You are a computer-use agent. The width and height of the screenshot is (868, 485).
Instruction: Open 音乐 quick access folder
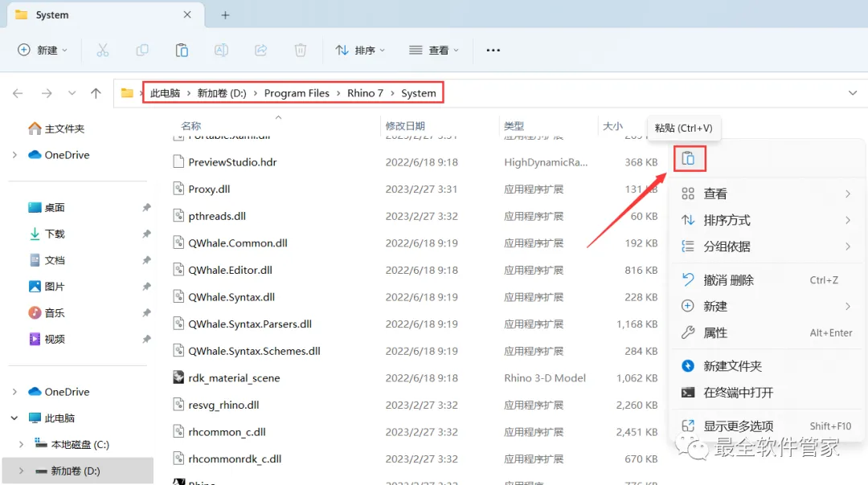tap(47, 313)
